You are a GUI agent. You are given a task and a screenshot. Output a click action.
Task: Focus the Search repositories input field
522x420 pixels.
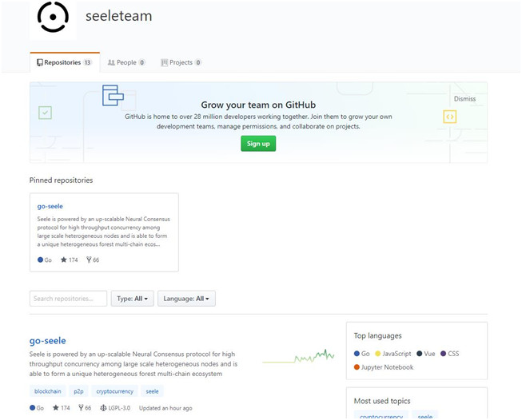pyautogui.click(x=68, y=299)
